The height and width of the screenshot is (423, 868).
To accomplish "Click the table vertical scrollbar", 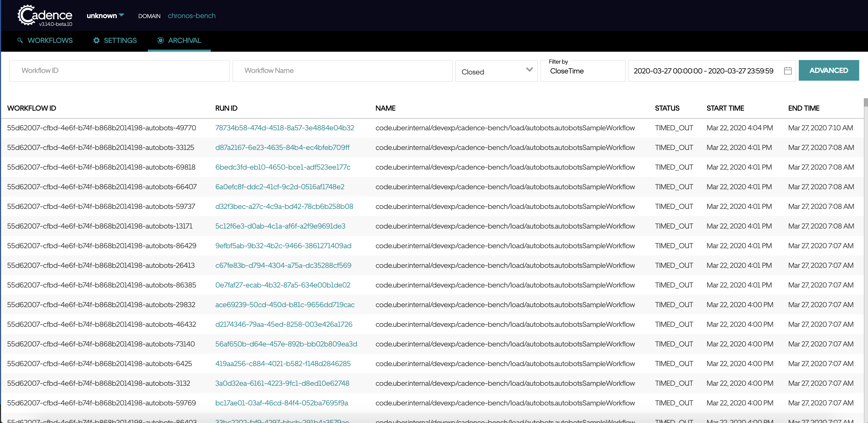I will point(865,103).
